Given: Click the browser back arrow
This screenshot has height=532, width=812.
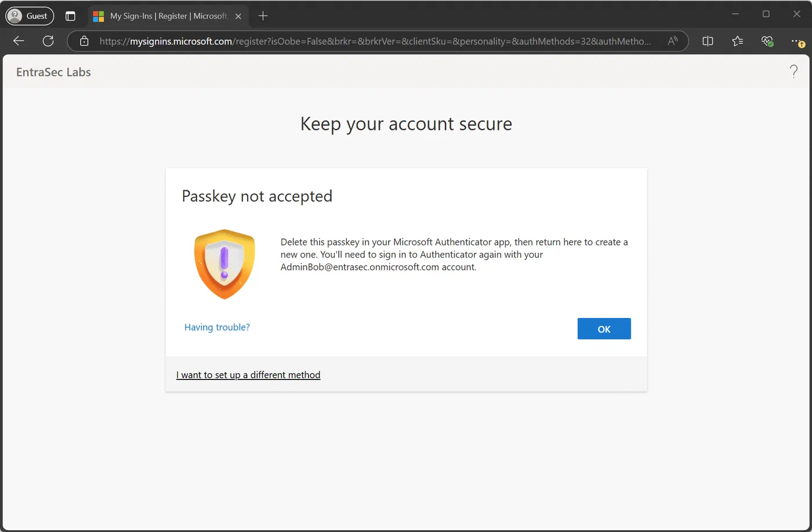Looking at the screenshot, I should (19, 41).
